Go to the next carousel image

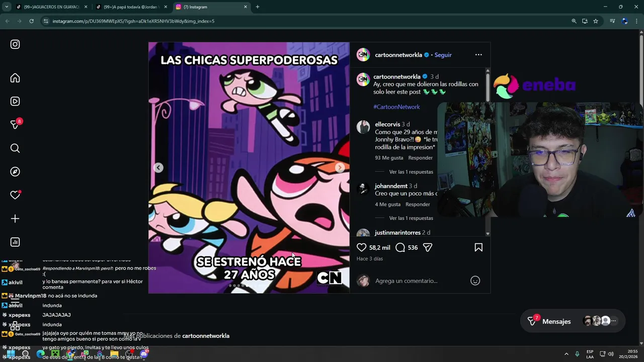pyautogui.click(x=340, y=168)
